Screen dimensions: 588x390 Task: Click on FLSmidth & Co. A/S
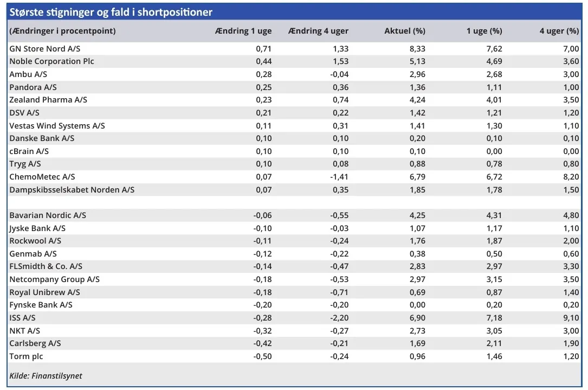click(46, 266)
